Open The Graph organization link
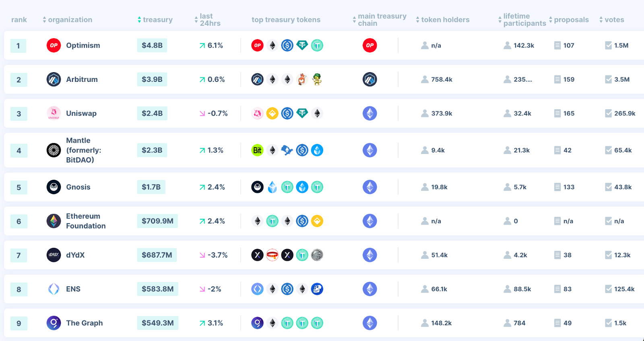Image resolution: width=644 pixels, height=341 pixels. coord(85,323)
